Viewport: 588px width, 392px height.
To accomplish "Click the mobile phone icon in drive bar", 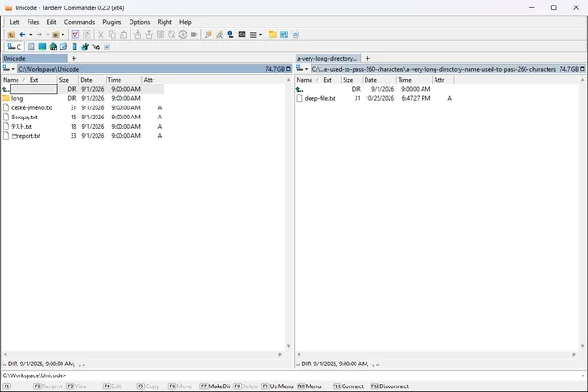I will tap(74, 47).
